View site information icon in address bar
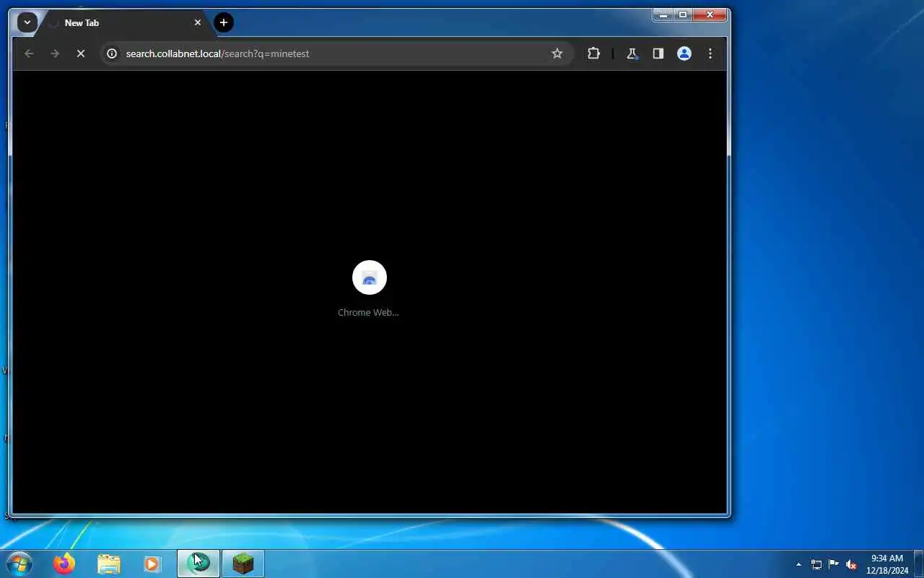924x578 pixels. click(112, 53)
